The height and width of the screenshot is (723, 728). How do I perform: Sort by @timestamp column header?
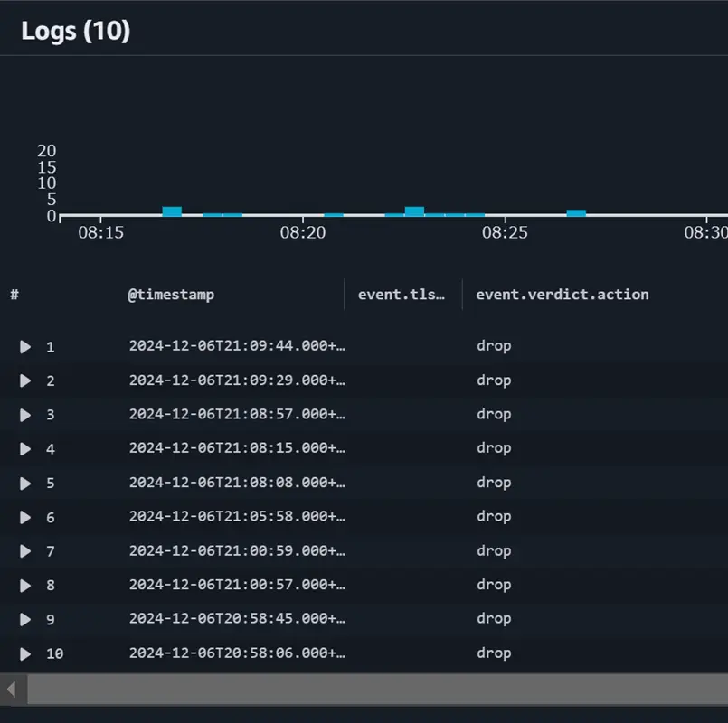tap(171, 295)
